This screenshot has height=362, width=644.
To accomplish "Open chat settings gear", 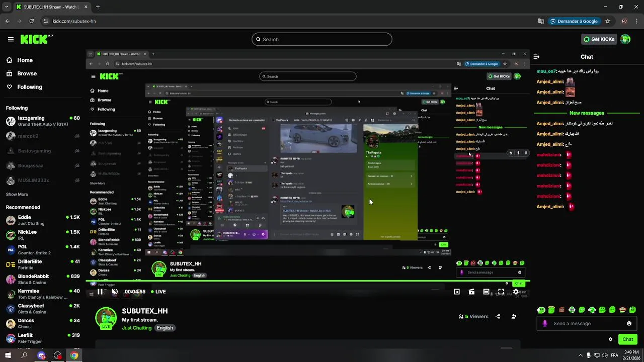I will point(610,339).
